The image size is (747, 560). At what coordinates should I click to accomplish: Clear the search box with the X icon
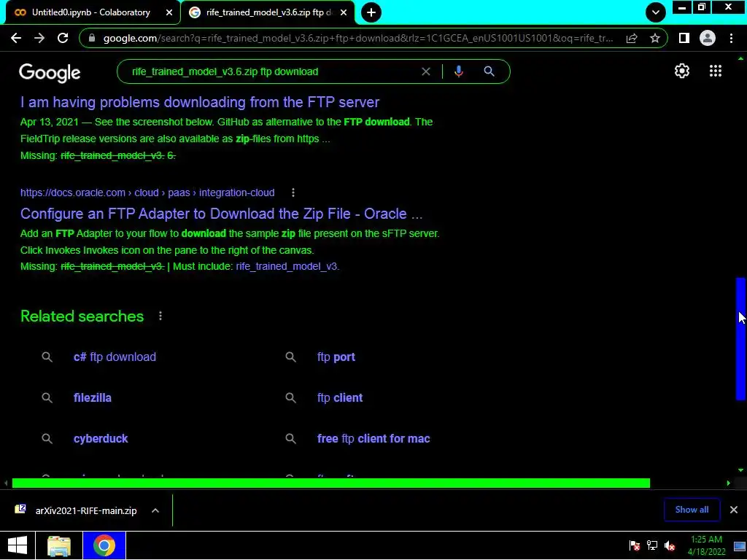tap(426, 71)
